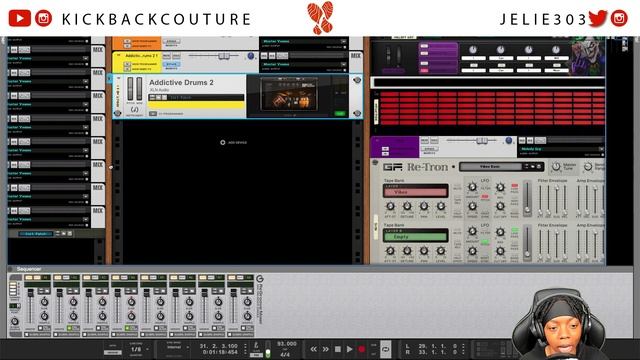Fold the Addictive Drums 2 device
The image size is (640, 360).
119,78
